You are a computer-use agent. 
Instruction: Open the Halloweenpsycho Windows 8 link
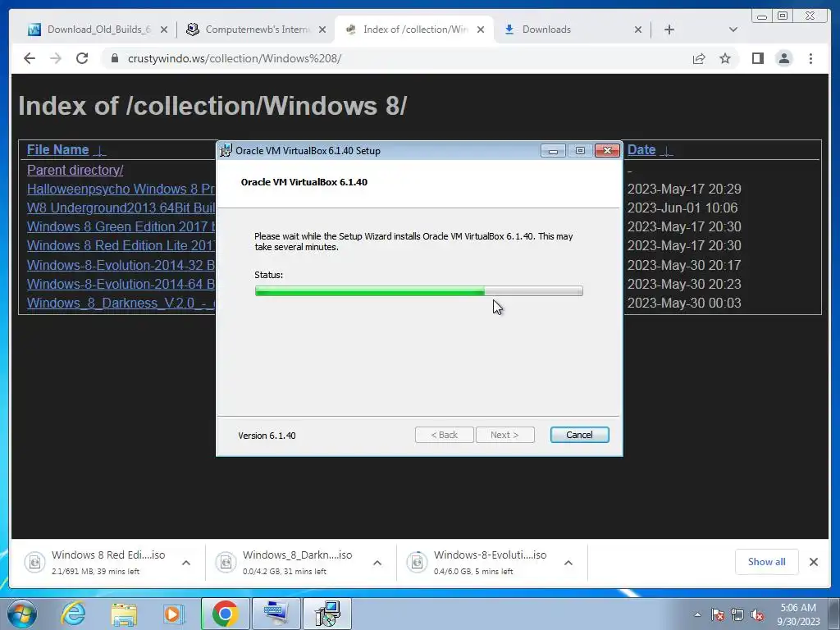click(121, 189)
